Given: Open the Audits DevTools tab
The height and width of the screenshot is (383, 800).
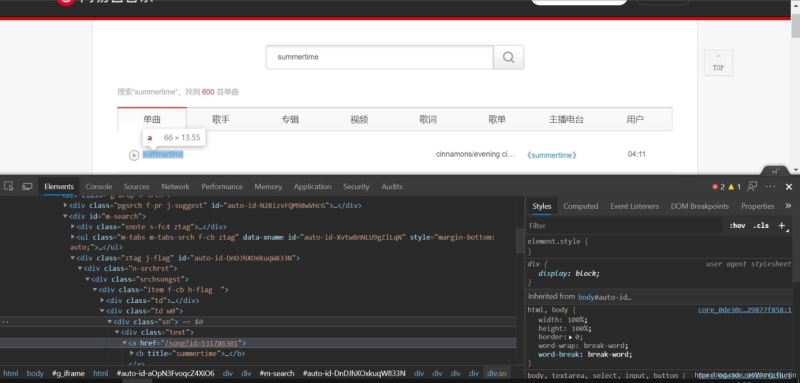Looking at the screenshot, I should coord(392,187).
